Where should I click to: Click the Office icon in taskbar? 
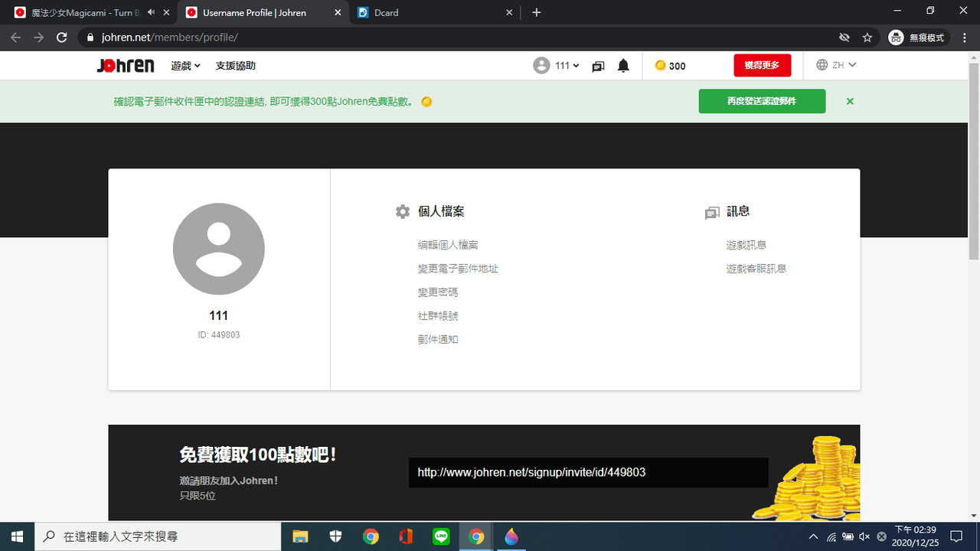pyautogui.click(x=406, y=536)
